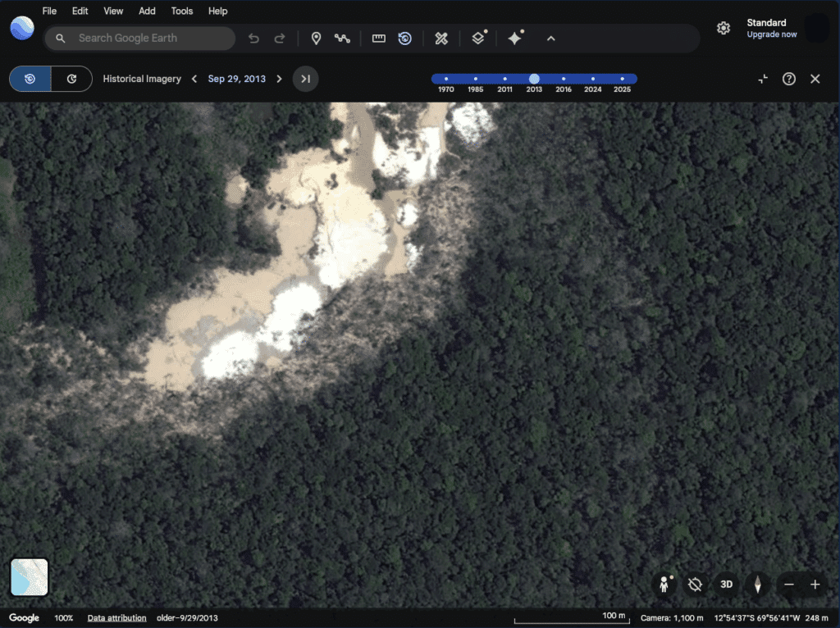
Task: Click the historical imagery toolbar icon
Action: pyautogui.click(x=404, y=39)
